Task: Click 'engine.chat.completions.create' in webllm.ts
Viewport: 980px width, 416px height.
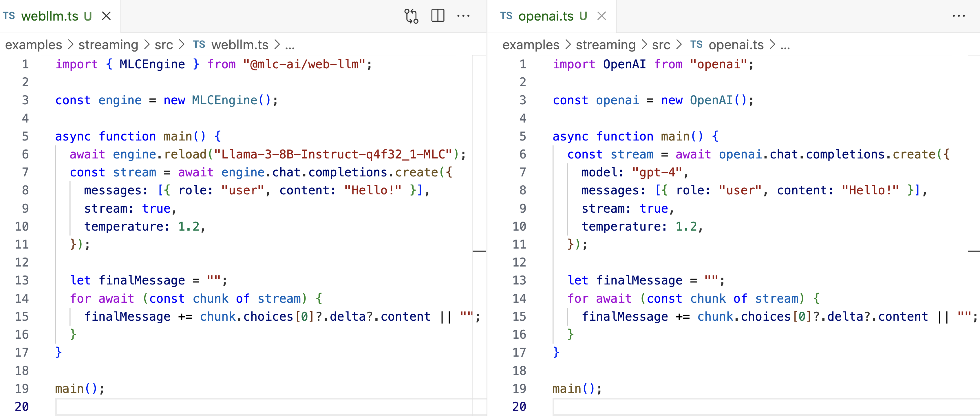Action: 330,172
